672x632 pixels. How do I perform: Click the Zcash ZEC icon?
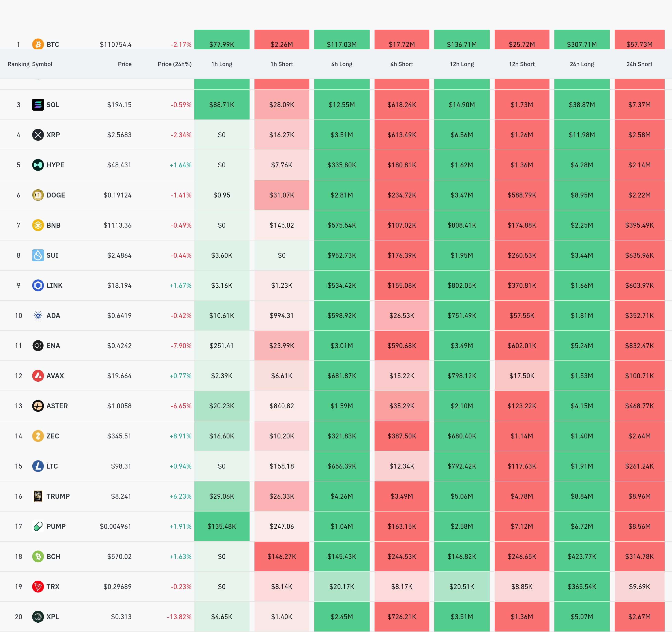pyautogui.click(x=38, y=436)
